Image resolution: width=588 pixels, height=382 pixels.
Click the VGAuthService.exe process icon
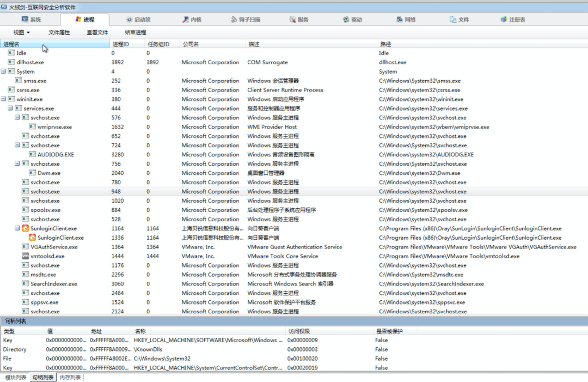coord(25,246)
